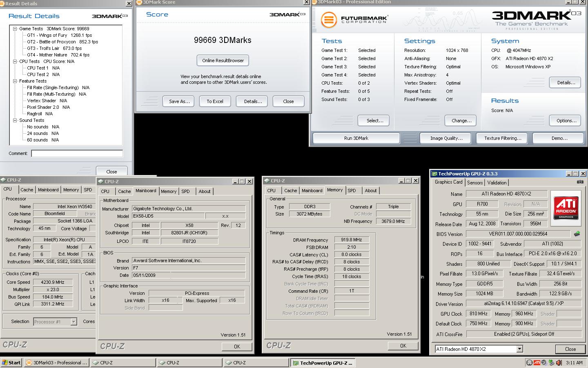Switch to TechPowerUp GPU-Z taskbar item
The image size is (588, 368).
pos(323,362)
